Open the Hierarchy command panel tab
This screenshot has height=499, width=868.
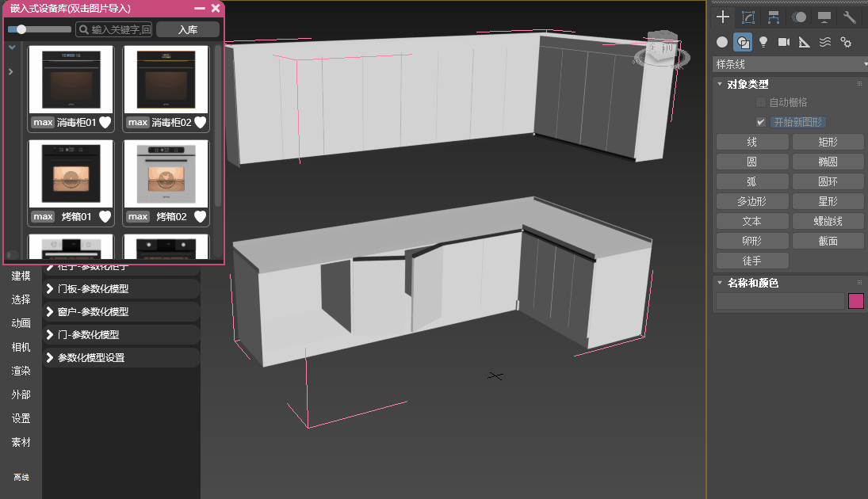[774, 17]
